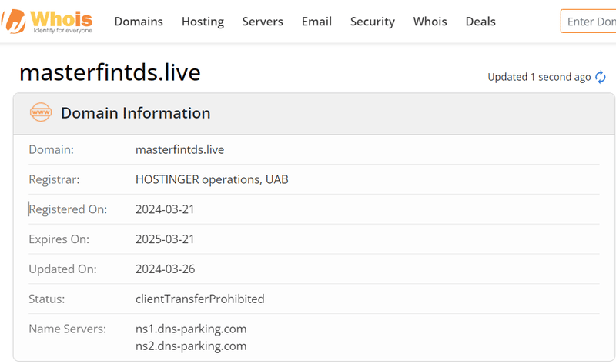This screenshot has height=364, width=616.
Task: Click the orange www globe icon
Action: pyautogui.click(x=41, y=112)
